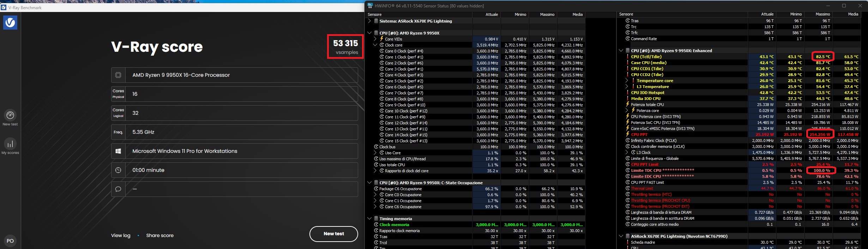Expand the Core VIDs row

tap(375, 39)
